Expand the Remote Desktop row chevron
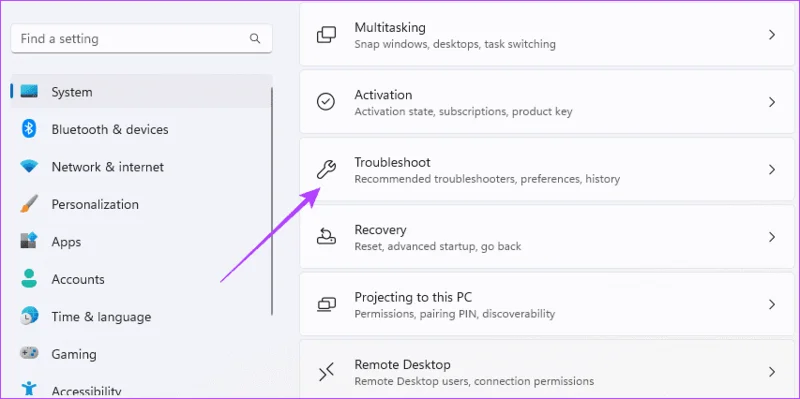 (x=772, y=372)
